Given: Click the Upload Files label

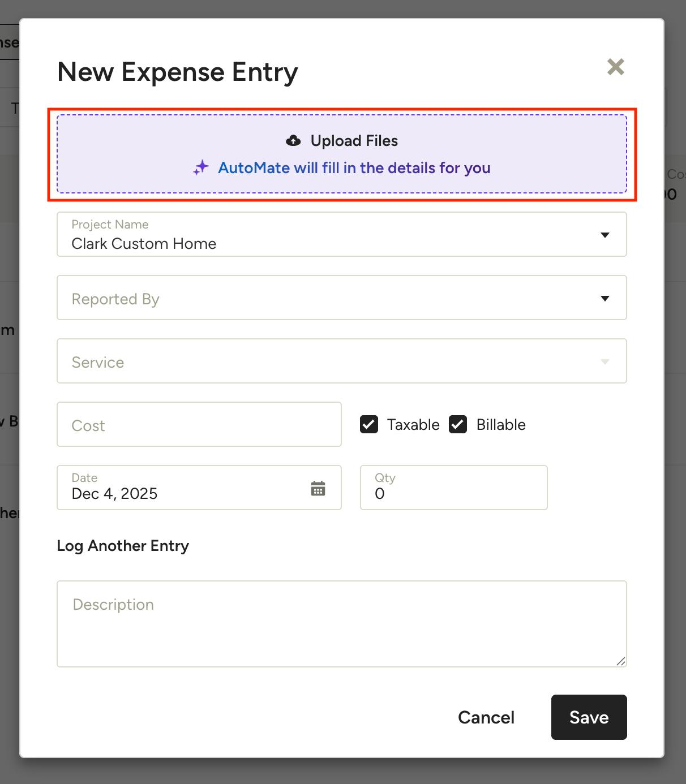Looking at the screenshot, I should tap(354, 141).
